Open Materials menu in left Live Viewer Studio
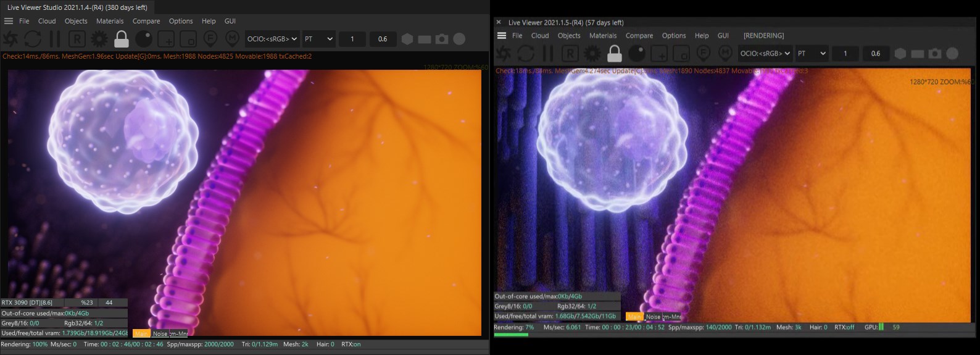Viewport: 980px width, 355px height. 110,21
